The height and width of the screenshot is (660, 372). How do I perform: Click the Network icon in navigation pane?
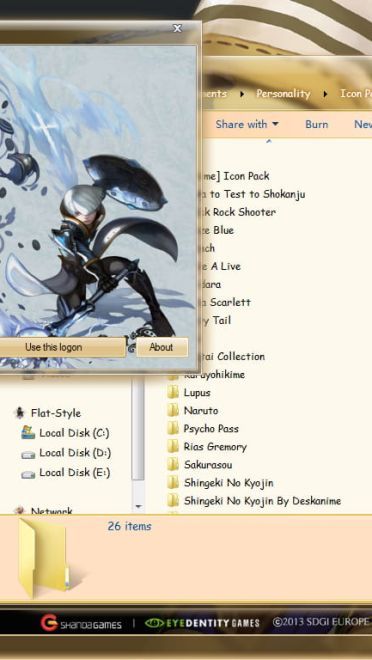tap(19, 510)
